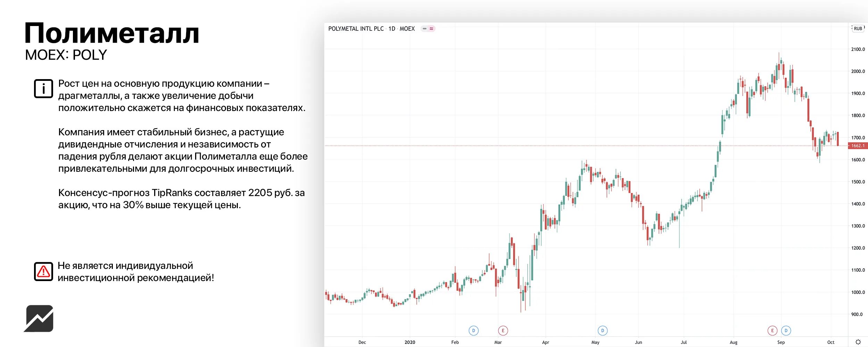
Task: Open dividend marker just after Sep label
Action: [x=786, y=331]
